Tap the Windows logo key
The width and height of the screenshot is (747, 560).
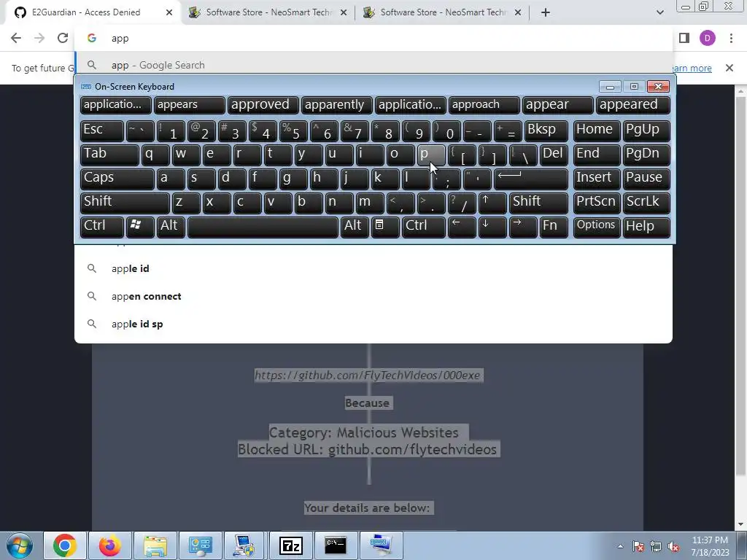pos(140,227)
